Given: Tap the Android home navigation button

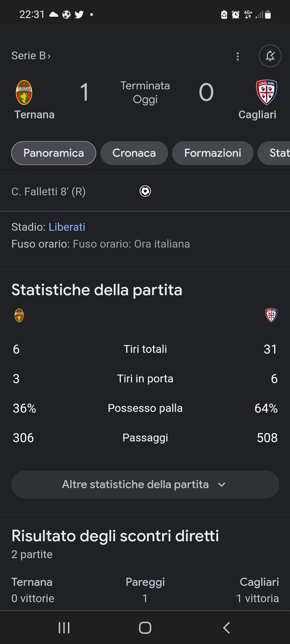Looking at the screenshot, I should pos(145,627).
